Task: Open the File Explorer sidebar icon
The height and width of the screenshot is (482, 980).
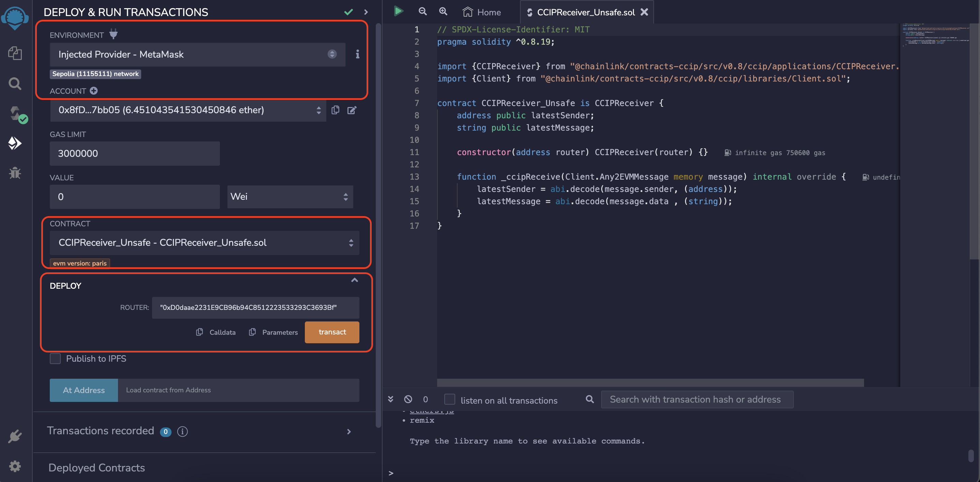Action: (x=15, y=53)
